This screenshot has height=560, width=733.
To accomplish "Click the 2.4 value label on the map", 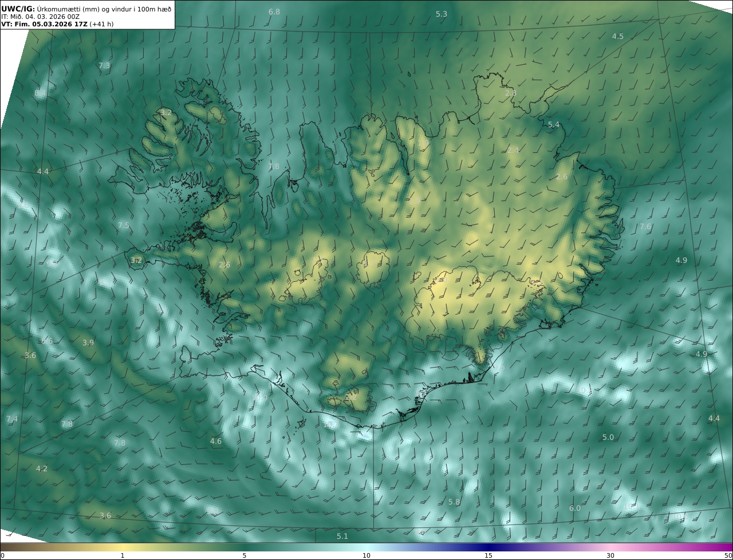I will [513, 151].
